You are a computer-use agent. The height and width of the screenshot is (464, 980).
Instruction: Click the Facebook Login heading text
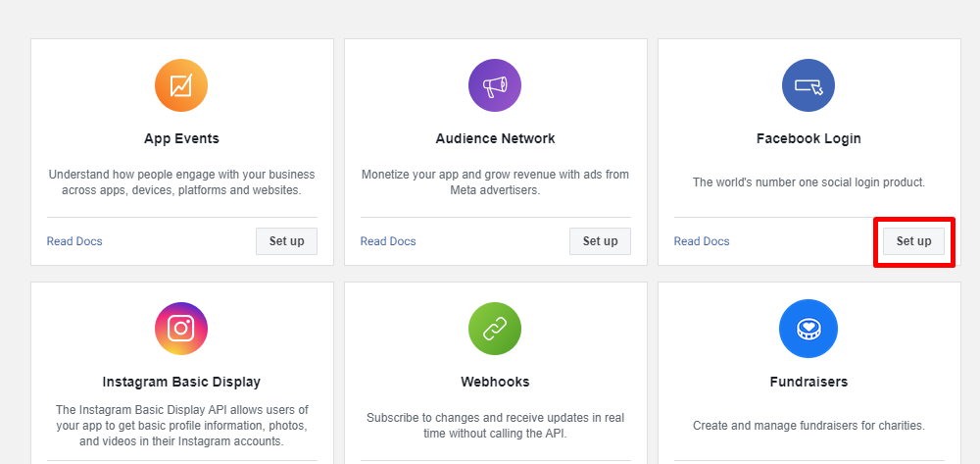click(x=808, y=138)
